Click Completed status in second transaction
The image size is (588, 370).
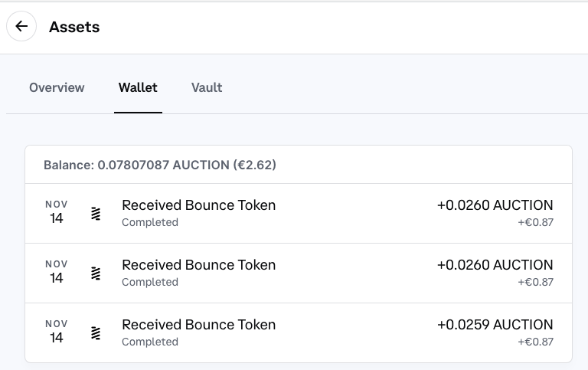[150, 282]
